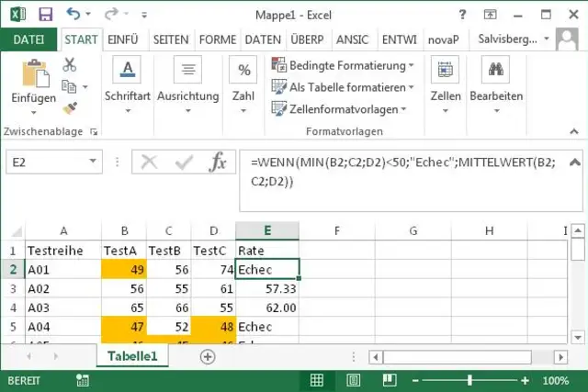This screenshot has height=392, width=588.
Task: Switch to the DATEN ribbon tab
Action: click(x=263, y=39)
